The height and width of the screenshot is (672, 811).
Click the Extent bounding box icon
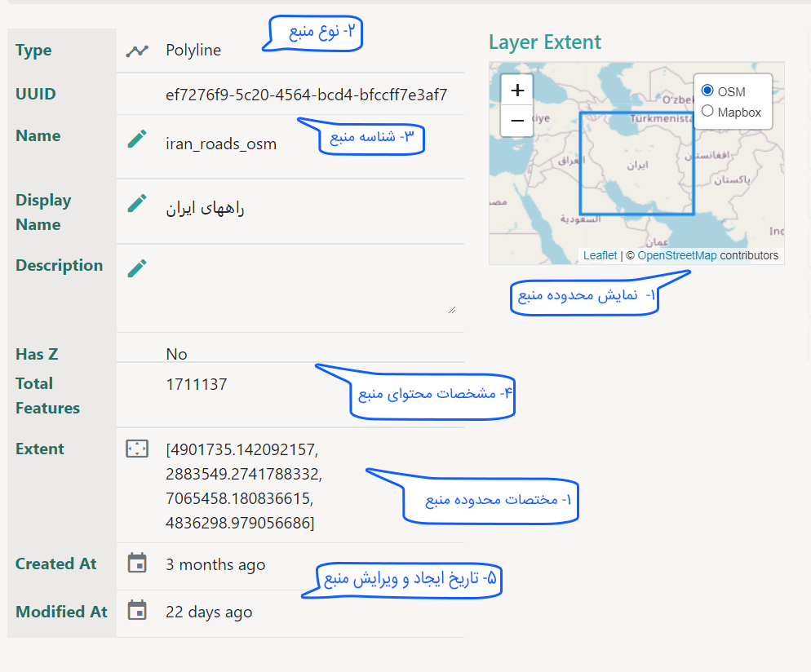tap(137, 449)
